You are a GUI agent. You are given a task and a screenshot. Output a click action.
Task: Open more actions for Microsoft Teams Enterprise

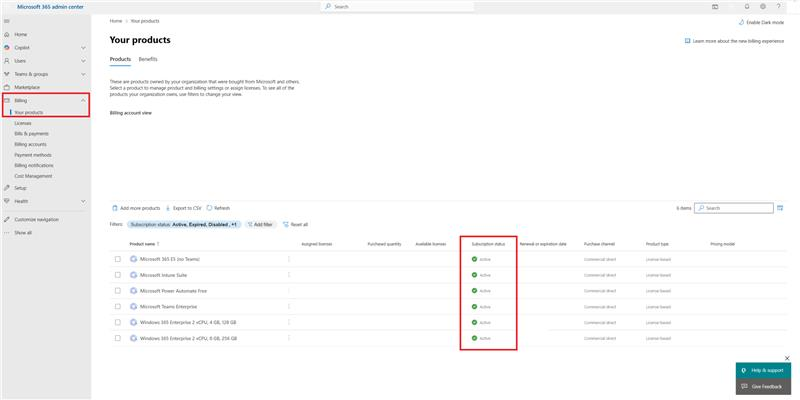289,307
